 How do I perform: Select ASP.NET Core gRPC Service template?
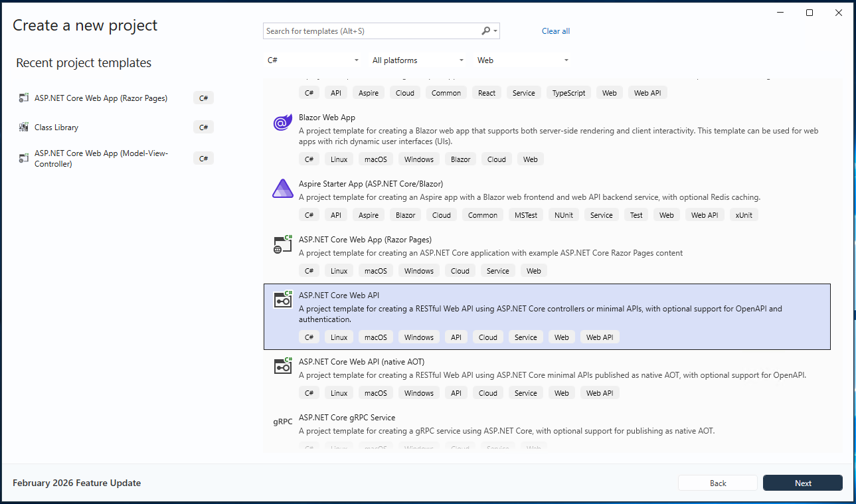tap(347, 418)
